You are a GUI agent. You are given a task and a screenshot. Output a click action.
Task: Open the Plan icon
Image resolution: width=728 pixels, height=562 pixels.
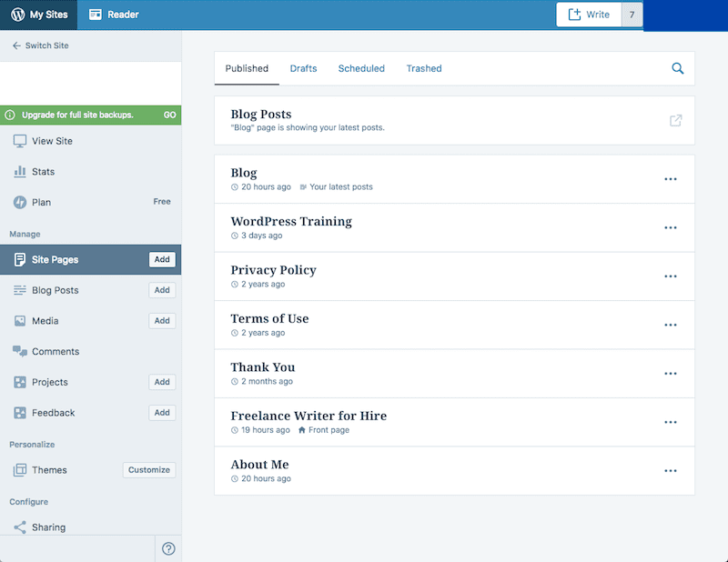tap(19, 203)
